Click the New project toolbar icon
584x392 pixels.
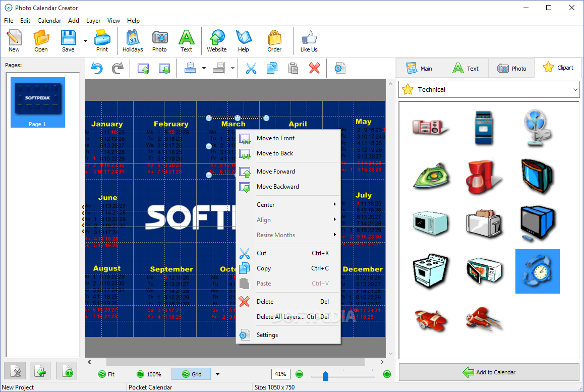pyautogui.click(x=14, y=41)
